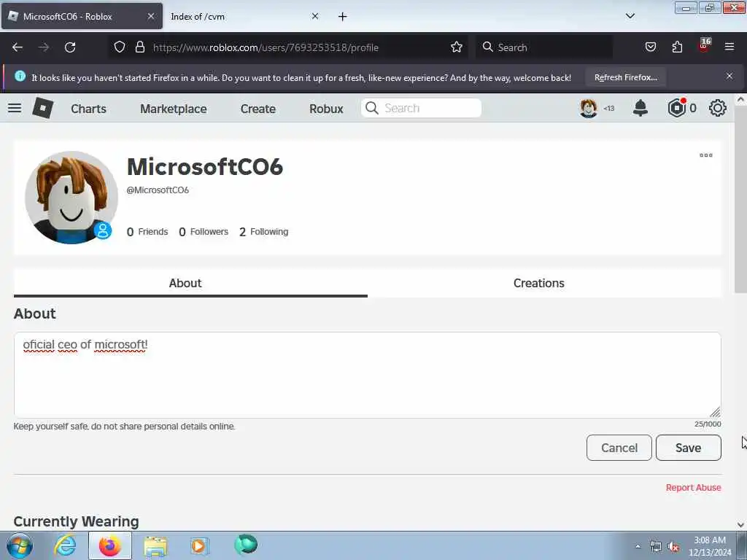Click the network tray icon

coord(656,547)
